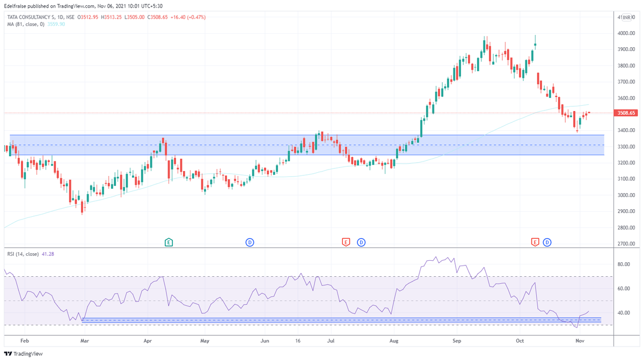The height and width of the screenshot is (361, 644).
Task: Select the blue support zone rectangle on price chart
Action: pyautogui.click(x=307, y=145)
